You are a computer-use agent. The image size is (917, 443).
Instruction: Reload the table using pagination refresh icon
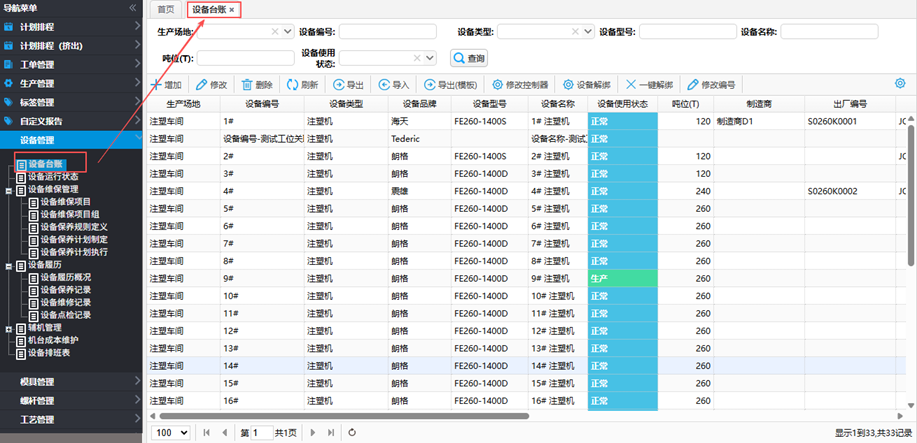pyautogui.click(x=352, y=432)
